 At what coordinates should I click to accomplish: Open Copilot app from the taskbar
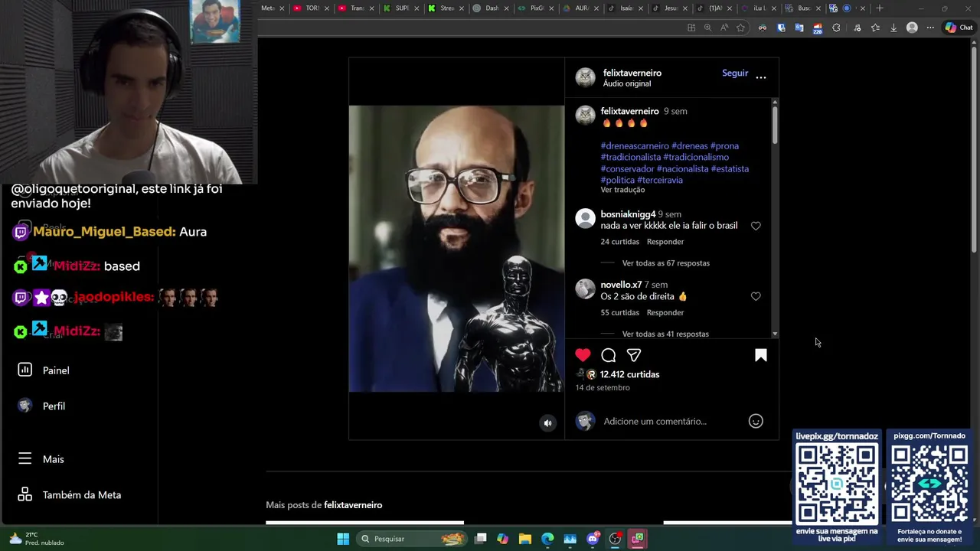[502, 539]
